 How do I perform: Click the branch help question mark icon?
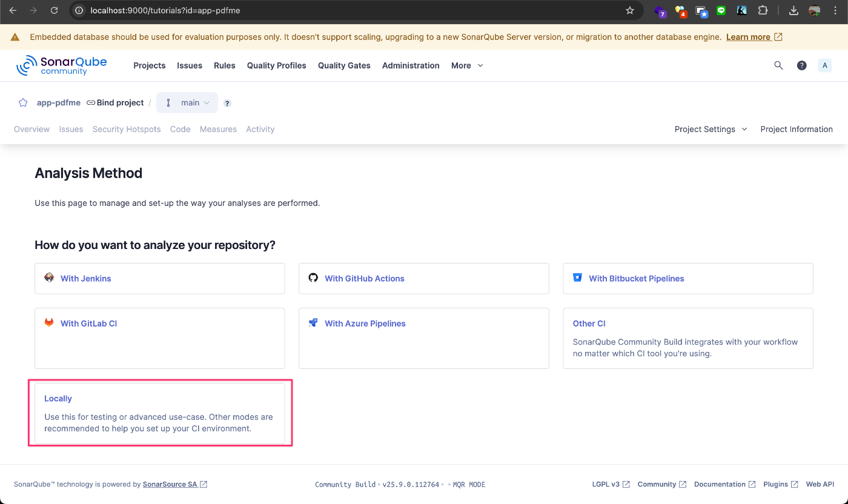pos(227,103)
